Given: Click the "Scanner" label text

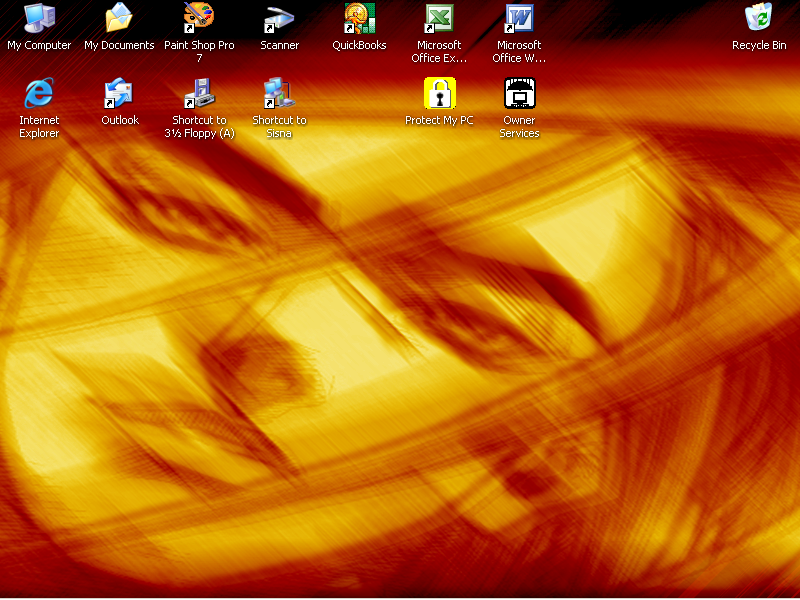Looking at the screenshot, I should (x=280, y=45).
